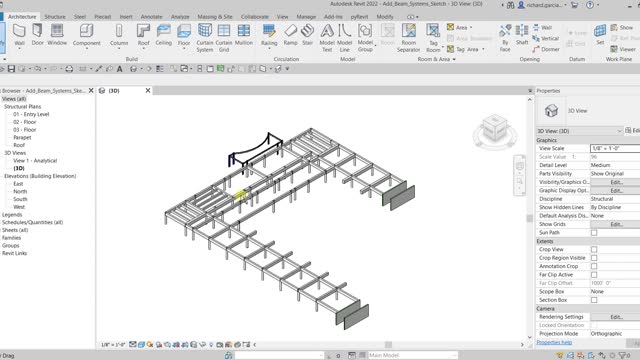Select the Model Line tool
Screen dimensions: 640x360
coord(344,38)
